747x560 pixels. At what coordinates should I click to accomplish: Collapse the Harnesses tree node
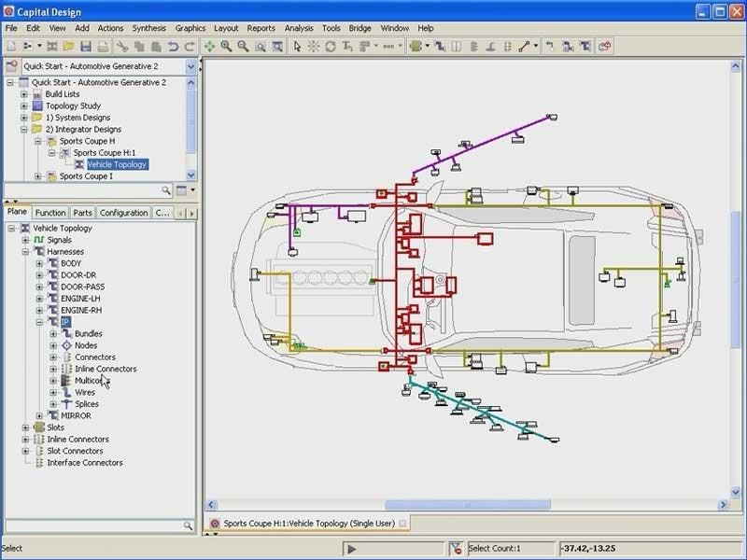click(24, 252)
